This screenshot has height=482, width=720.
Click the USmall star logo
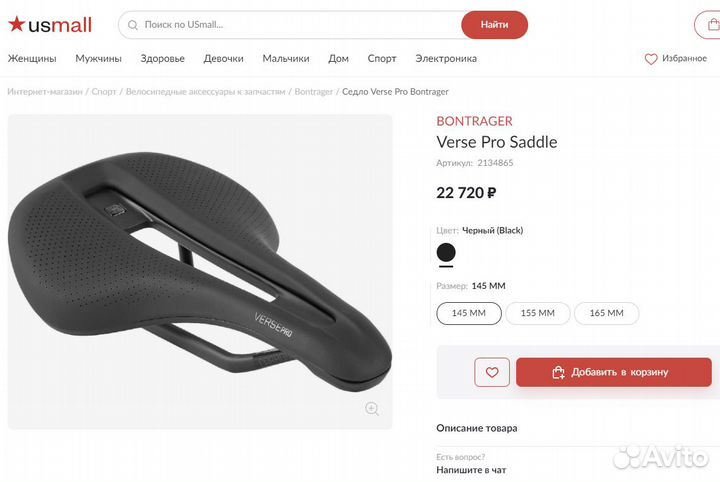click(50, 25)
